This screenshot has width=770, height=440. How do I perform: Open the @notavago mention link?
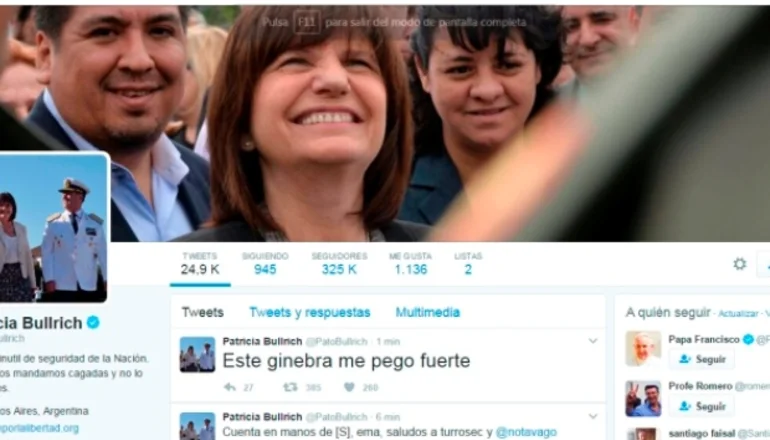tap(526, 432)
